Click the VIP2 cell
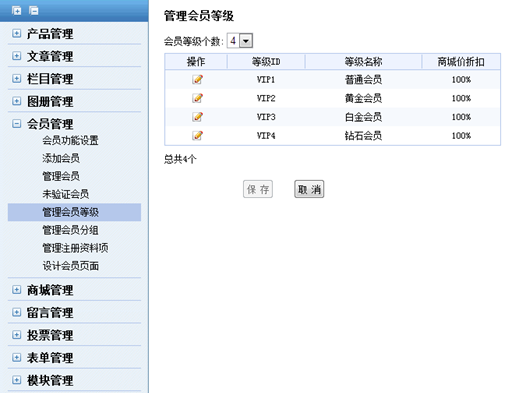522x393 pixels. (x=266, y=98)
